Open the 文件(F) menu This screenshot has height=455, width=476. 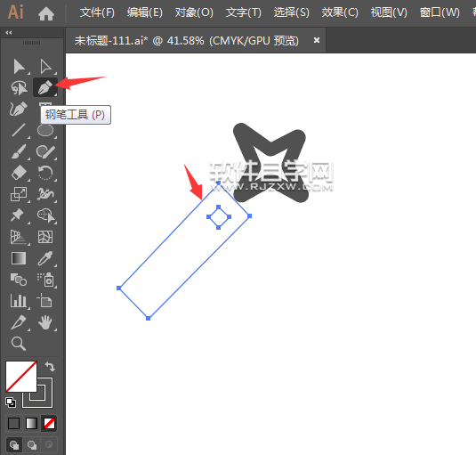coord(97,12)
